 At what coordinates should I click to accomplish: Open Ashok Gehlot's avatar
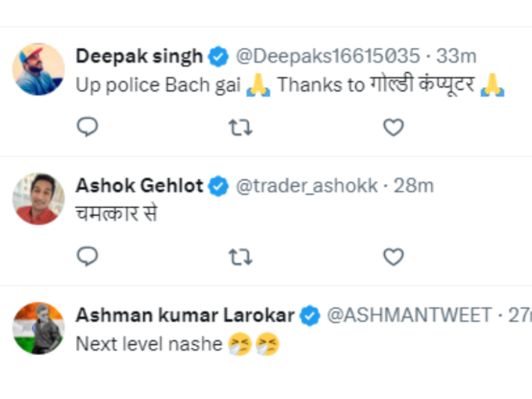38,199
